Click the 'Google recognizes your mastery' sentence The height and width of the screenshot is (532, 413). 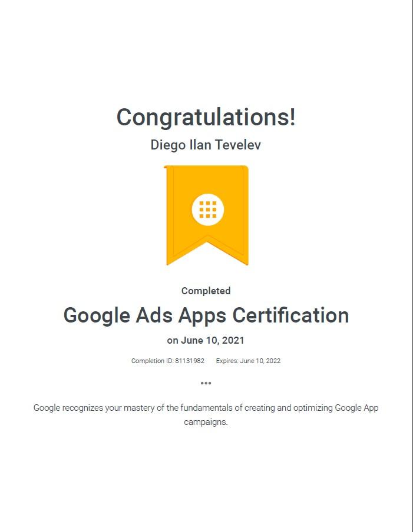point(206,415)
